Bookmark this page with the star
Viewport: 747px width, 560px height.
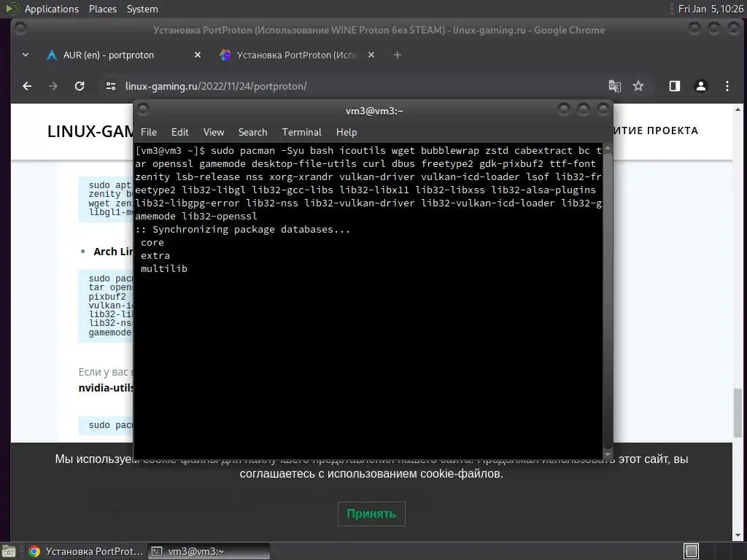(x=638, y=86)
